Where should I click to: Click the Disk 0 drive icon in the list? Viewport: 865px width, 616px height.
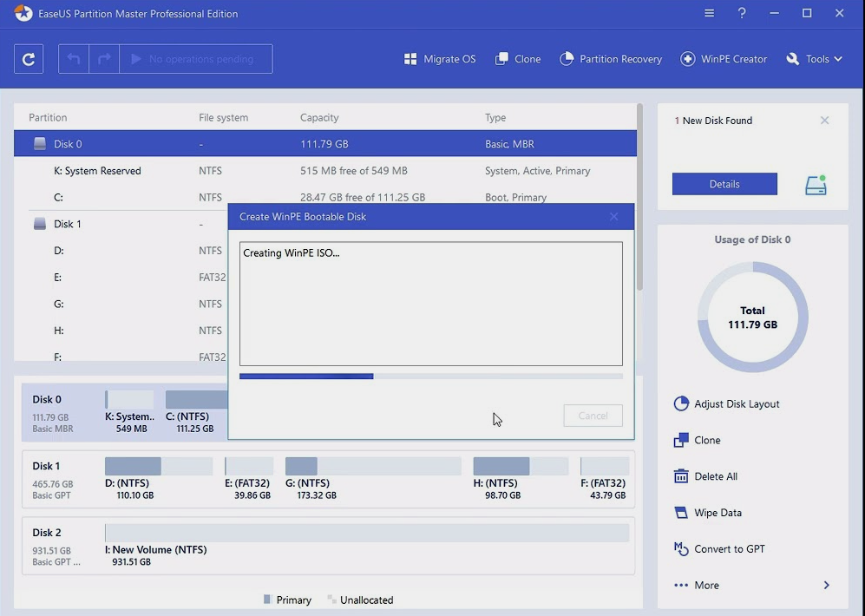coord(40,144)
